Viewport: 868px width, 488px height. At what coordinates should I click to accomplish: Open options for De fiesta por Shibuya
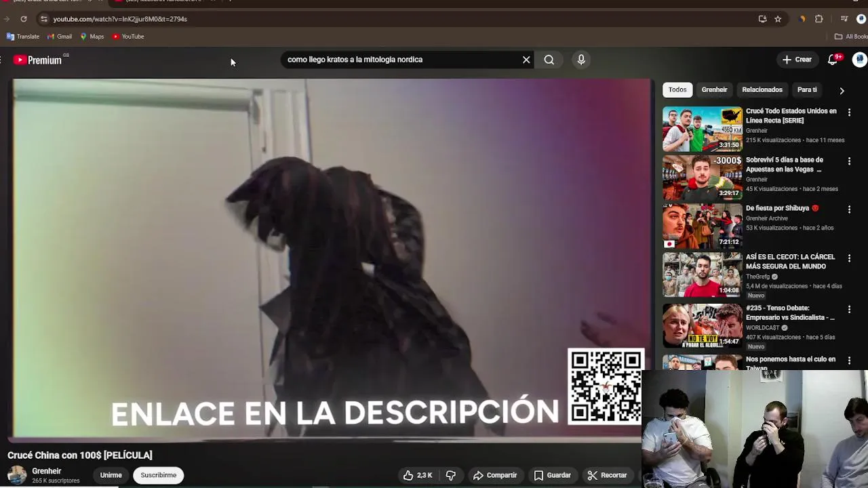point(849,210)
